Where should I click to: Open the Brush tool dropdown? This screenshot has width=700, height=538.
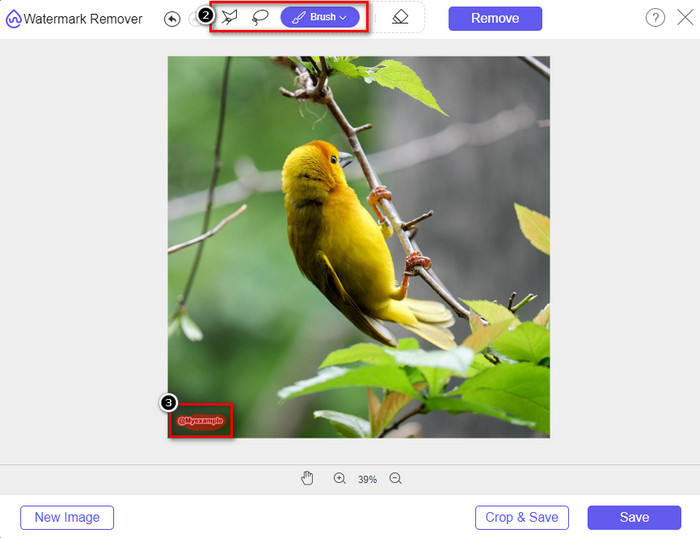pyautogui.click(x=319, y=18)
